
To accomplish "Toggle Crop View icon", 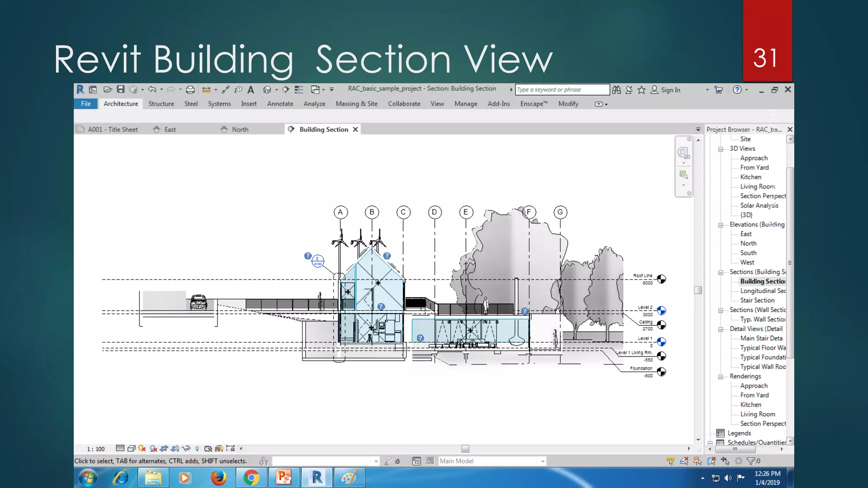I will click(164, 448).
